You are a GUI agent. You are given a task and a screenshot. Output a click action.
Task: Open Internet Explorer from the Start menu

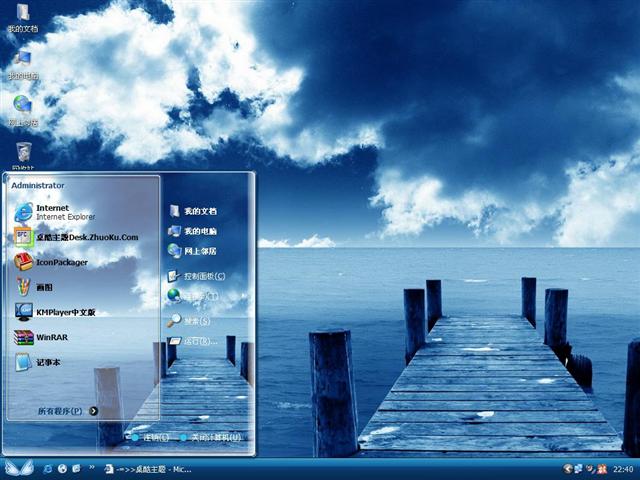[60, 211]
